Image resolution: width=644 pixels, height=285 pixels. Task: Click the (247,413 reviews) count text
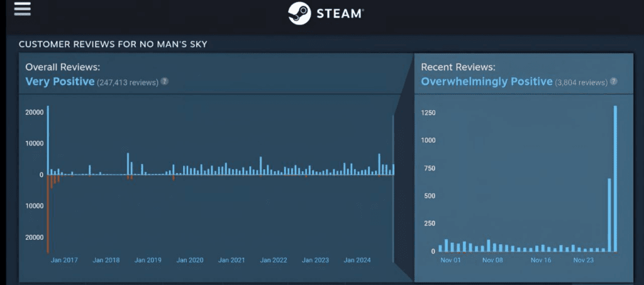127,82
